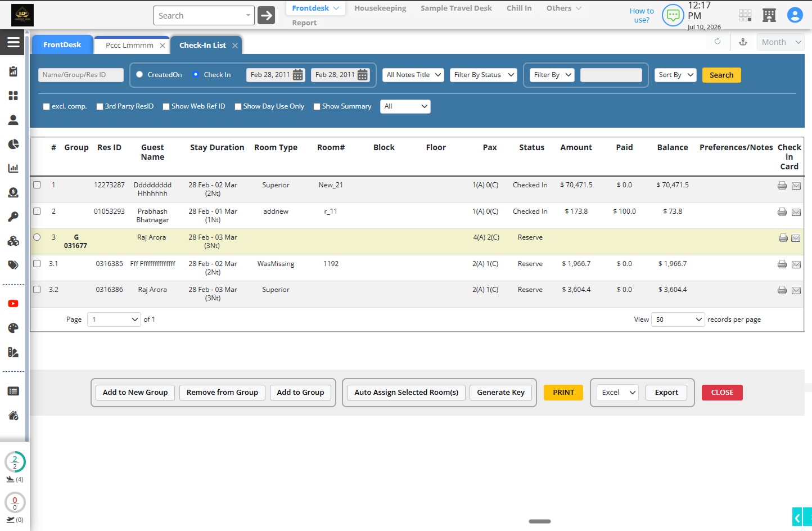Open the Page number dropdown

(114, 319)
